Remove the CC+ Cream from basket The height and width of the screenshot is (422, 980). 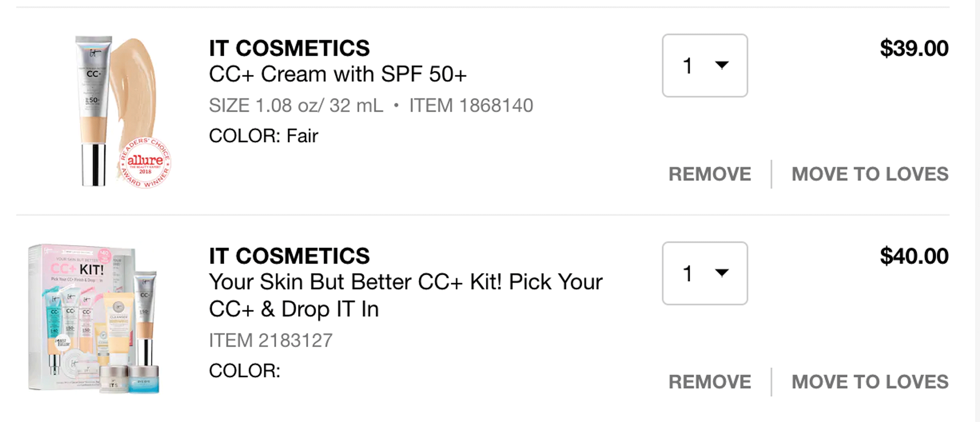point(710,174)
